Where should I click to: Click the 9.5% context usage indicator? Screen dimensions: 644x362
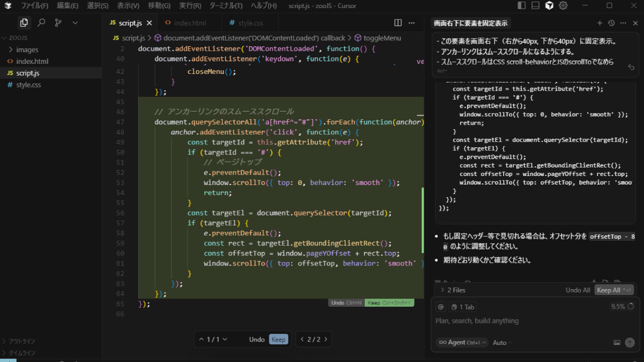(622, 306)
